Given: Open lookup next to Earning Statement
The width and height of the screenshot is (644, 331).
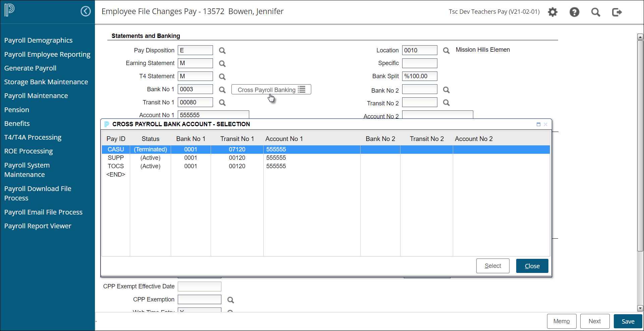Looking at the screenshot, I should coord(222,64).
